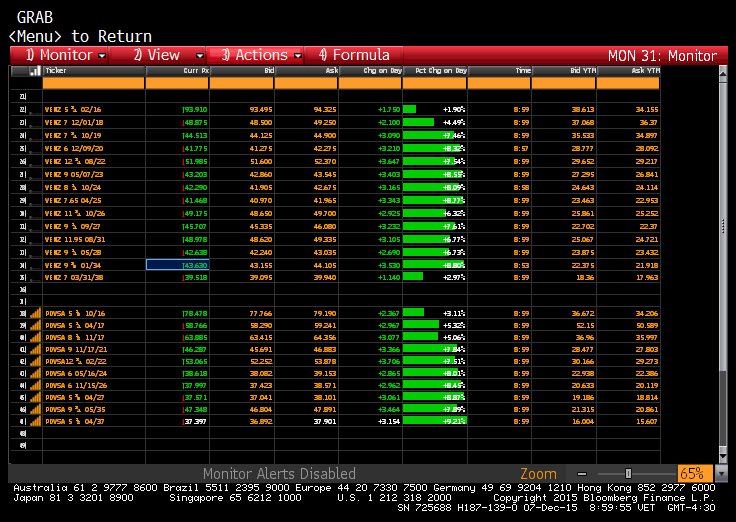Sort by the Curr Px column header
736x522 pixels.
pos(177,71)
